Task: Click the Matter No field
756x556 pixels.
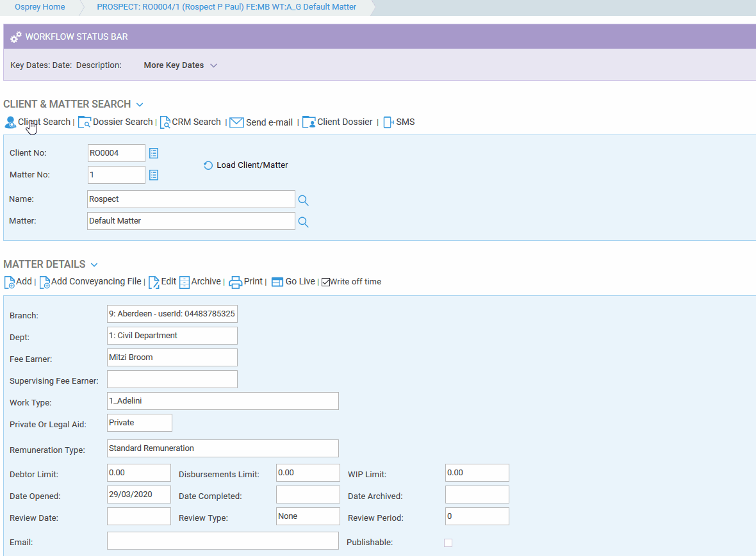Action: tap(116, 175)
